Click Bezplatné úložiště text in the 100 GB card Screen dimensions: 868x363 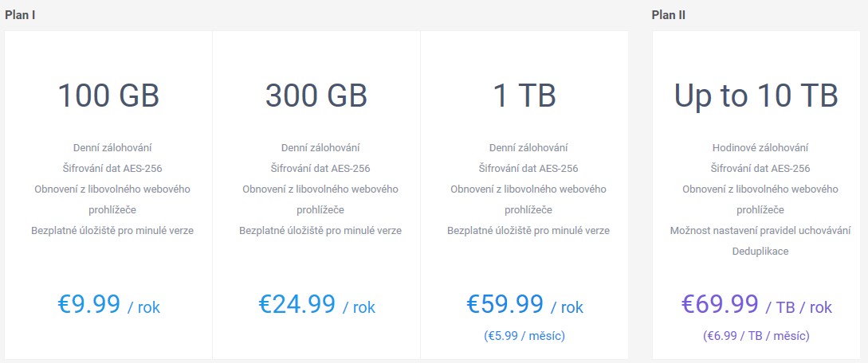[x=112, y=230]
